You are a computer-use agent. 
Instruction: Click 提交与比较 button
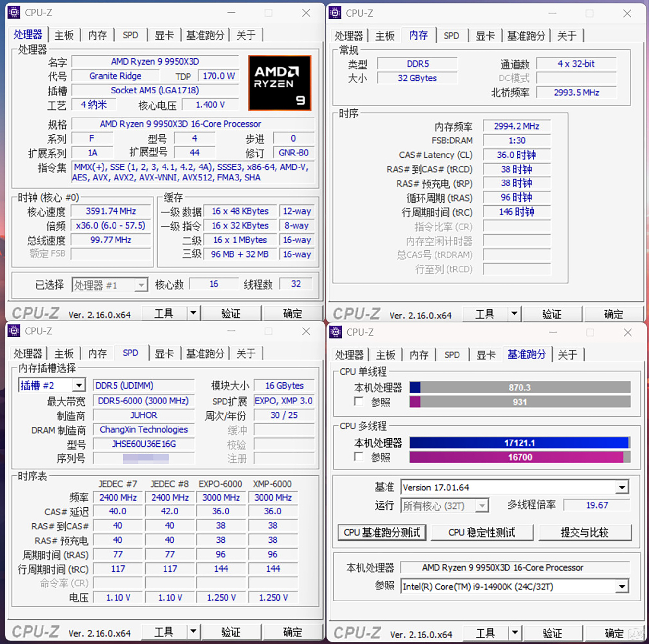[584, 532]
